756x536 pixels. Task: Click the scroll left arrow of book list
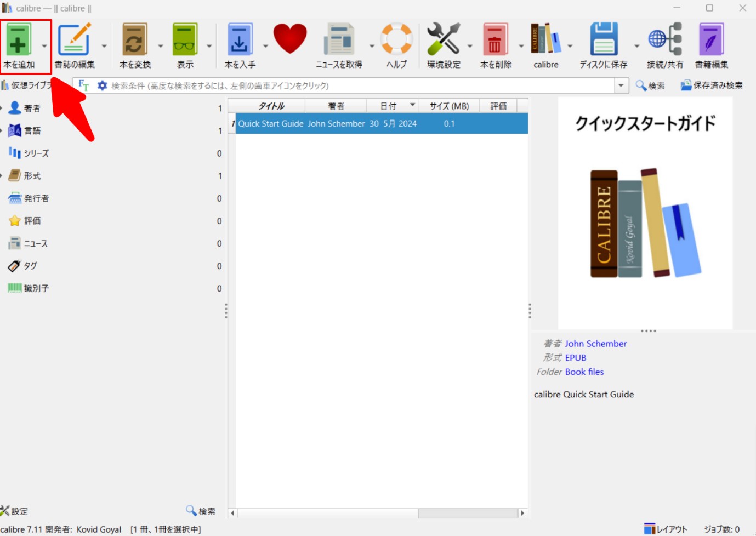232,513
